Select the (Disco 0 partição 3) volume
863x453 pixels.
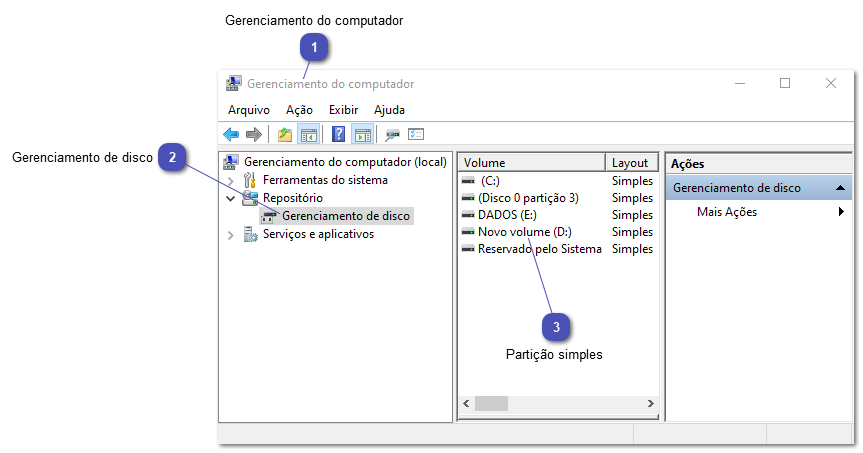pos(528,198)
